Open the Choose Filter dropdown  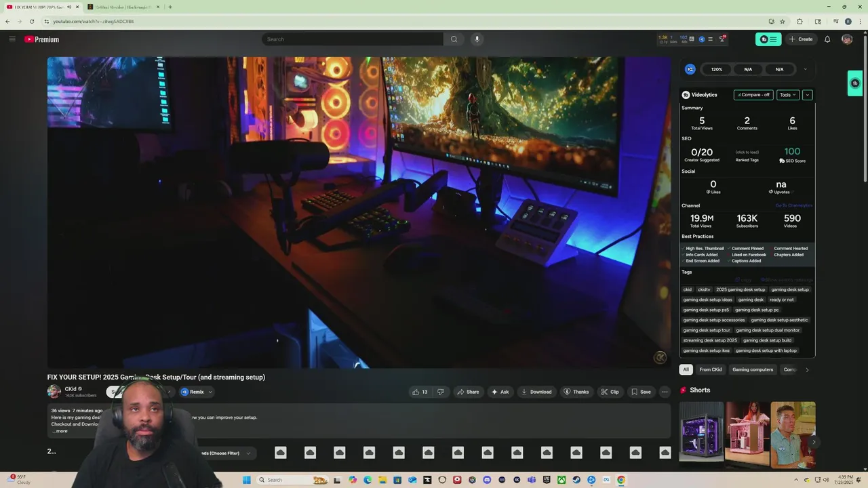coord(226,453)
